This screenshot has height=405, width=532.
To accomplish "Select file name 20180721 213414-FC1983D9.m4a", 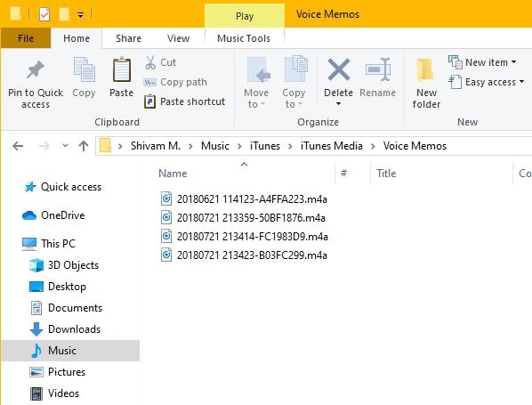I will click(253, 237).
